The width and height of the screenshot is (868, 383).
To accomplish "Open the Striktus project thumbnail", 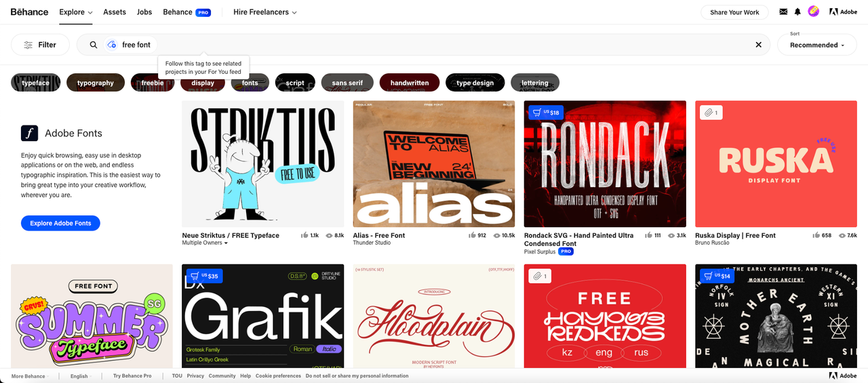I will 262,164.
